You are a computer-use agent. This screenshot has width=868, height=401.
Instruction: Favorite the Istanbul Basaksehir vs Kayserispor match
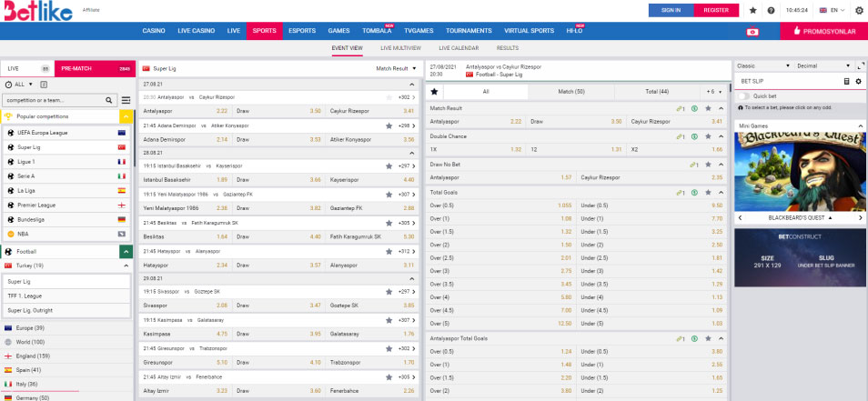pos(389,165)
